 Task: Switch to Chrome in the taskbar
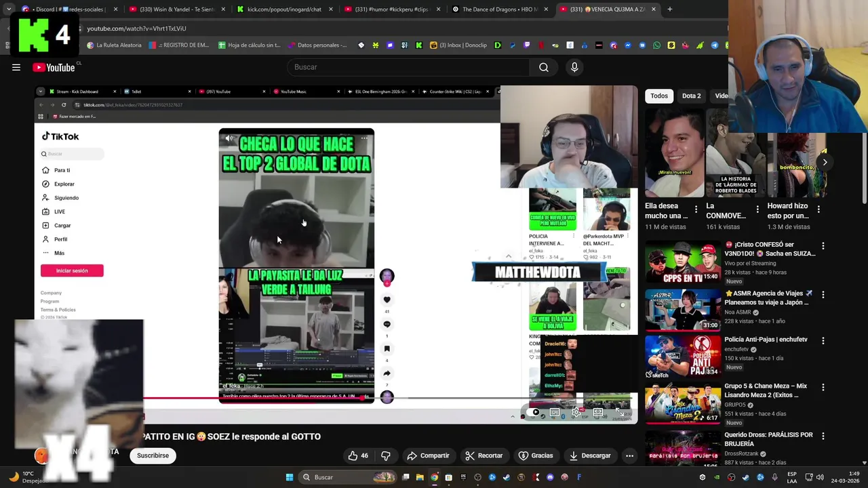tap(435, 477)
